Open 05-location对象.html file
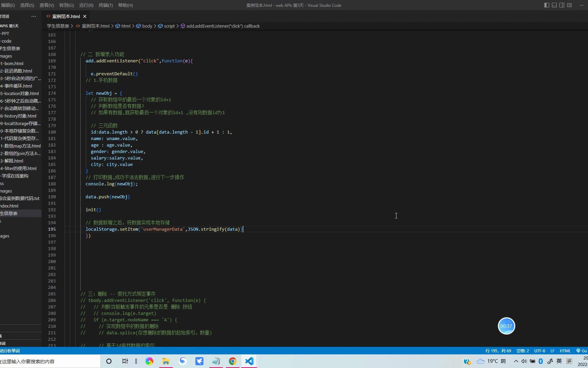588x368 pixels. (x=19, y=93)
